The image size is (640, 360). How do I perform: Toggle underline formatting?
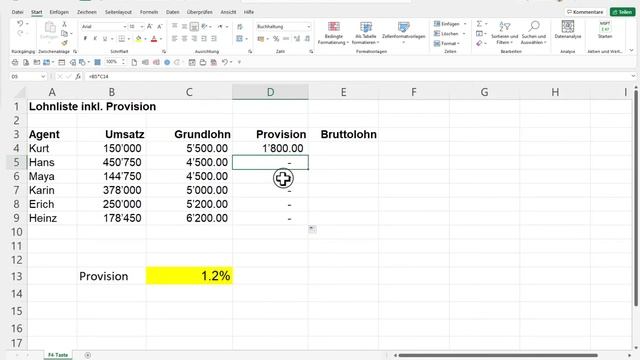(x=105, y=39)
